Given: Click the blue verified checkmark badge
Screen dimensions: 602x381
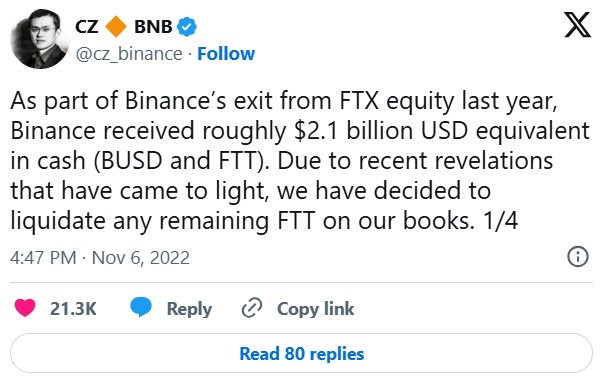Looking at the screenshot, I should click(x=187, y=27).
